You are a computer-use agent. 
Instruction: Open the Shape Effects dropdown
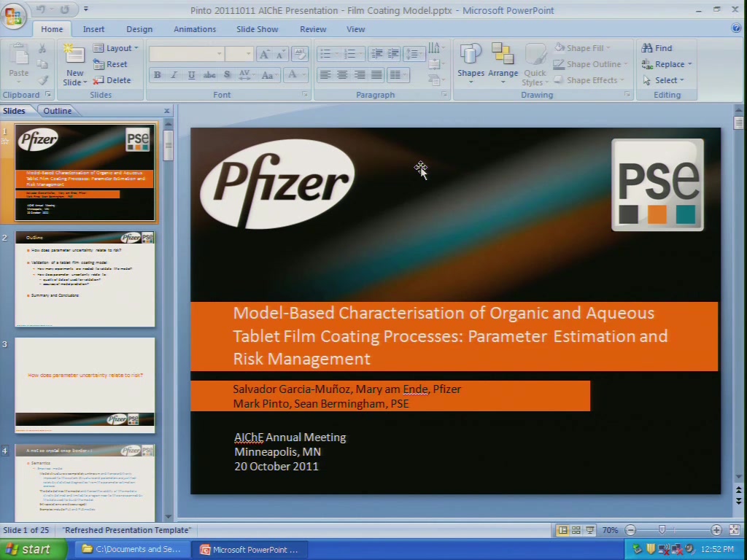[589, 80]
